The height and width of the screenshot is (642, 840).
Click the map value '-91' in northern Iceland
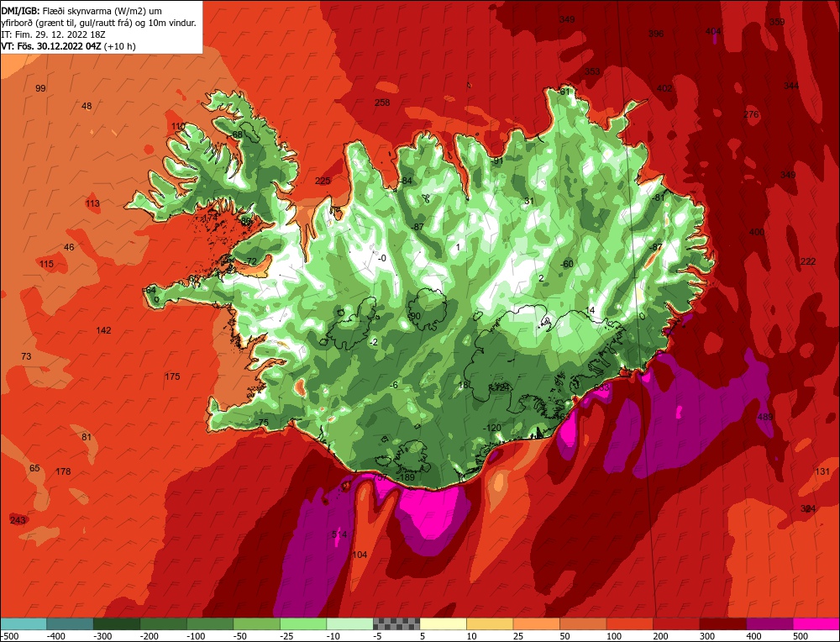pyautogui.click(x=497, y=160)
